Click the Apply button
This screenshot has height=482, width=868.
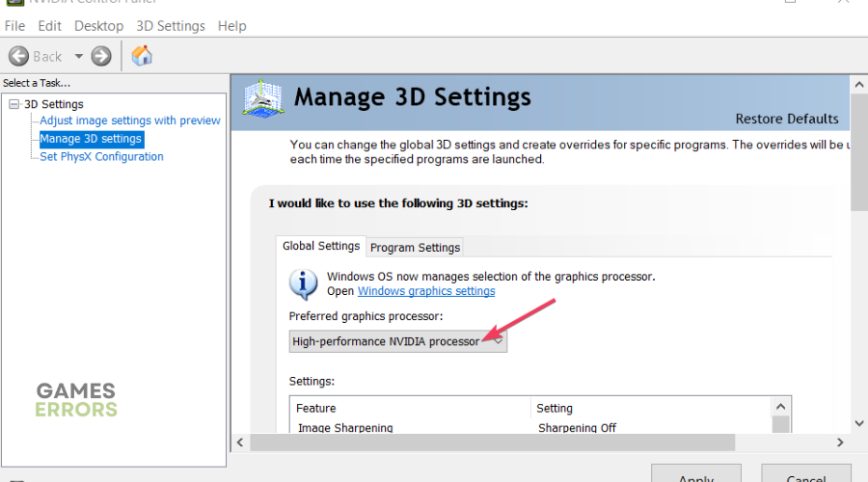pyautogui.click(x=696, y=473)
